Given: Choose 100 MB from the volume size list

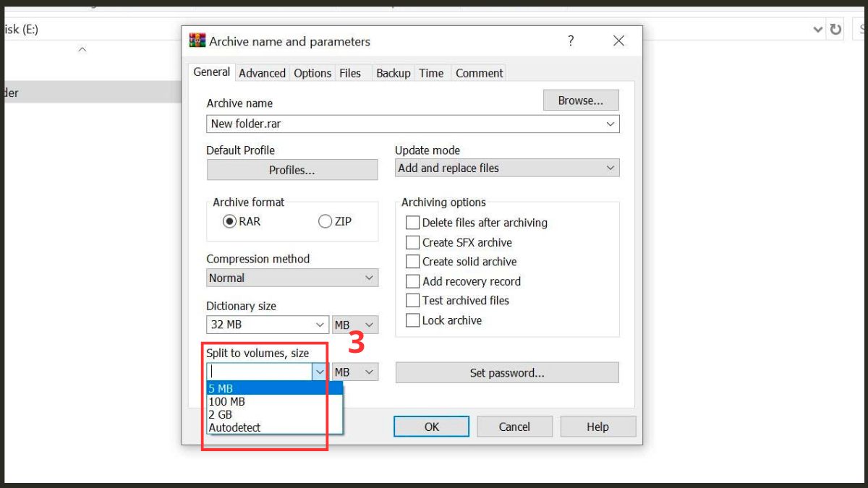Looking at the screenshot, I should [275, 401].
